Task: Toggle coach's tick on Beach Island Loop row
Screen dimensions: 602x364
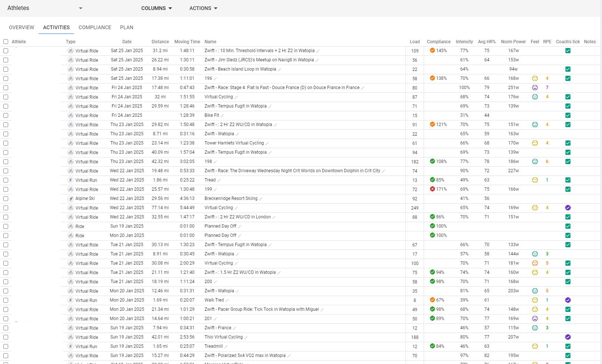Action: (x=568, y=69)
